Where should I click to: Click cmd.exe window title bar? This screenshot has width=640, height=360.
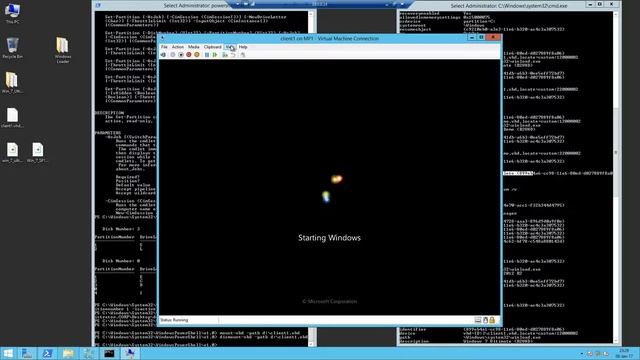[509, 6]
